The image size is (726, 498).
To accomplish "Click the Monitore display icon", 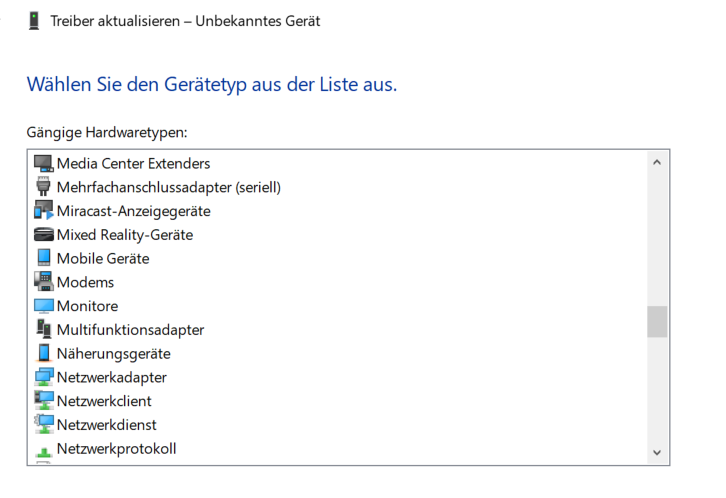I will (x=44, y=306).
